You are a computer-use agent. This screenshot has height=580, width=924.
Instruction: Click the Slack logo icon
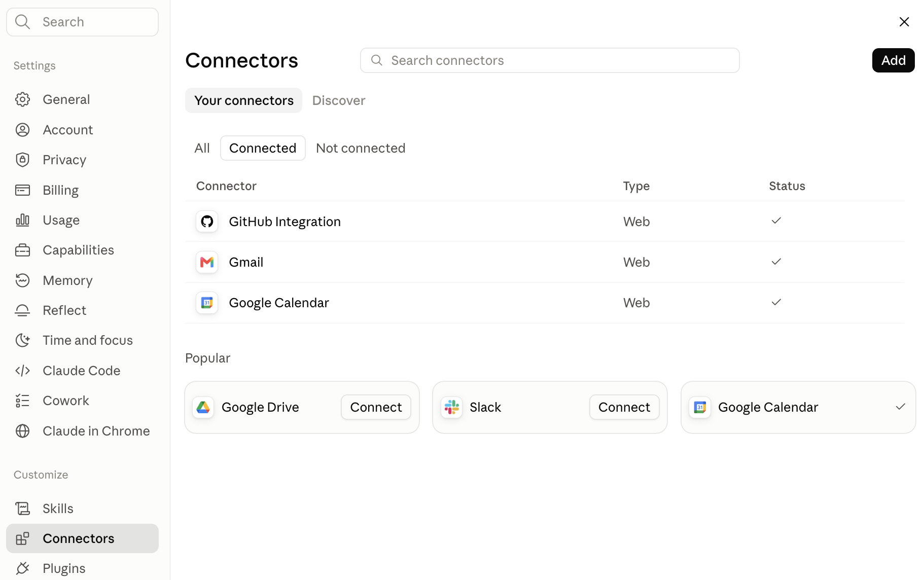[x=451, y=407]
